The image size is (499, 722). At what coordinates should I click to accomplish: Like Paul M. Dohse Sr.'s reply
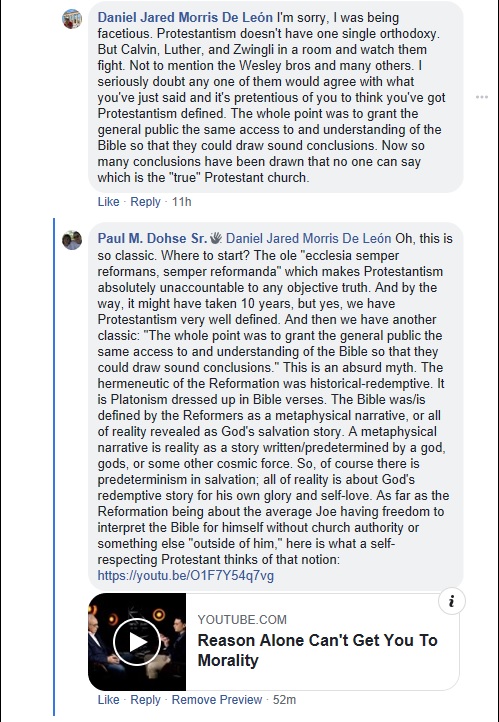coord(108,700)
